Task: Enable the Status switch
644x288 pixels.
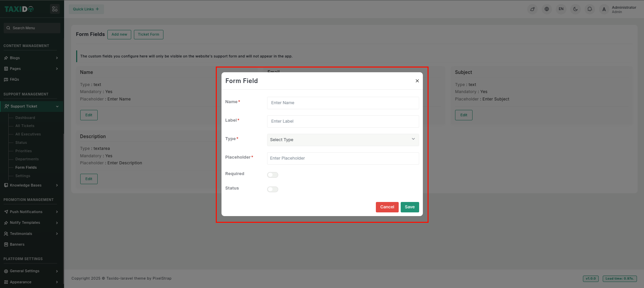Action: coord(273,189)
